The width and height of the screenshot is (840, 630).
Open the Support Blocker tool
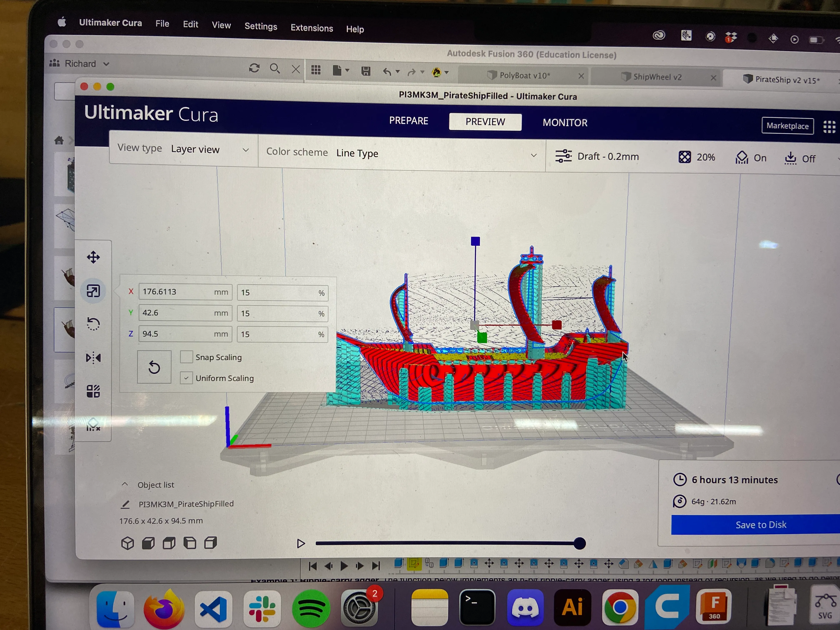tap(93, 425)
